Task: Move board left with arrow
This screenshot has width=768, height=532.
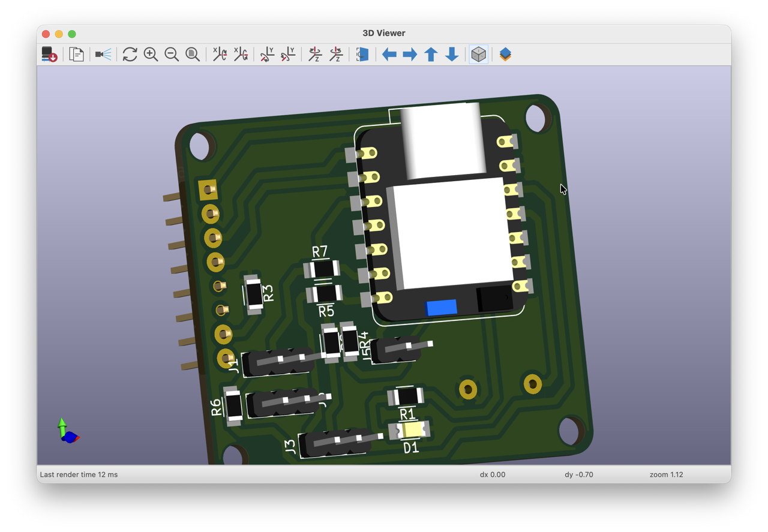Action: click(389, 55)
